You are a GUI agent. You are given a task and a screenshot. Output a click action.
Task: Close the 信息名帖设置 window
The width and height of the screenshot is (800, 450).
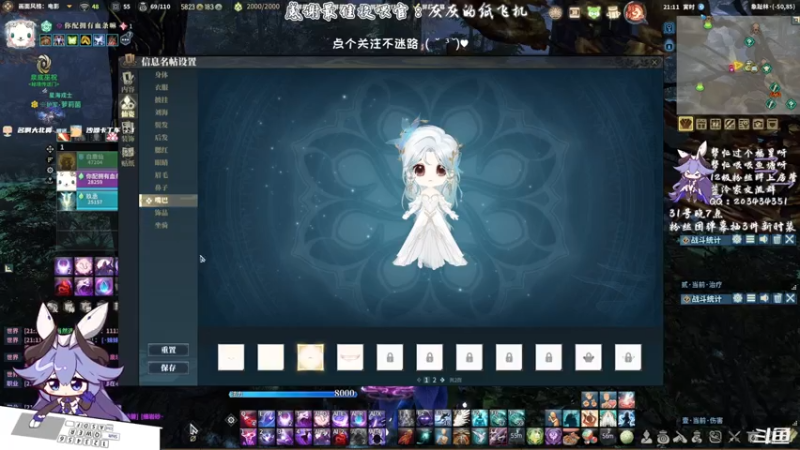pyautogui.click(x=655, y=62)
